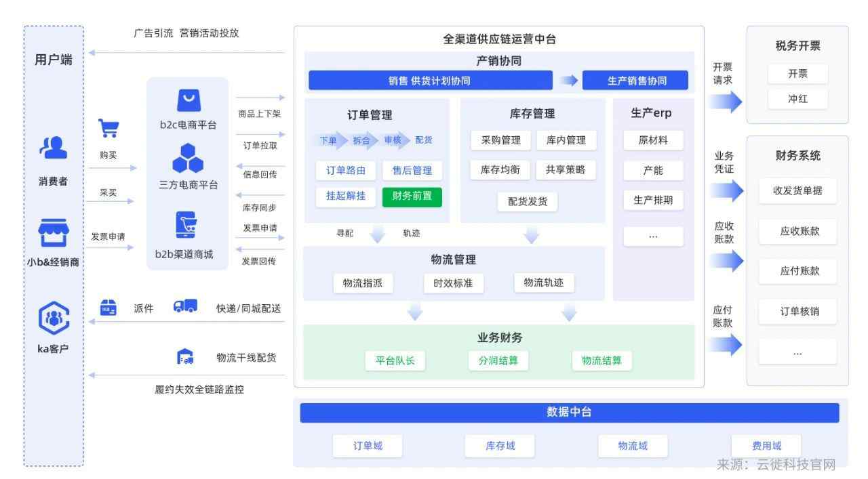
Task: Select the 分润结算 green label
Action: pos(498,360)
